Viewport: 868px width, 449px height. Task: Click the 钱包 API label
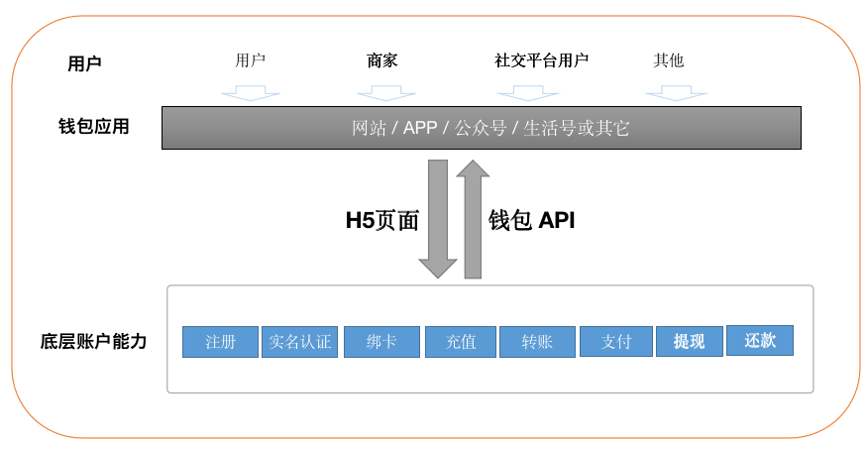click(x=531, y=220)
